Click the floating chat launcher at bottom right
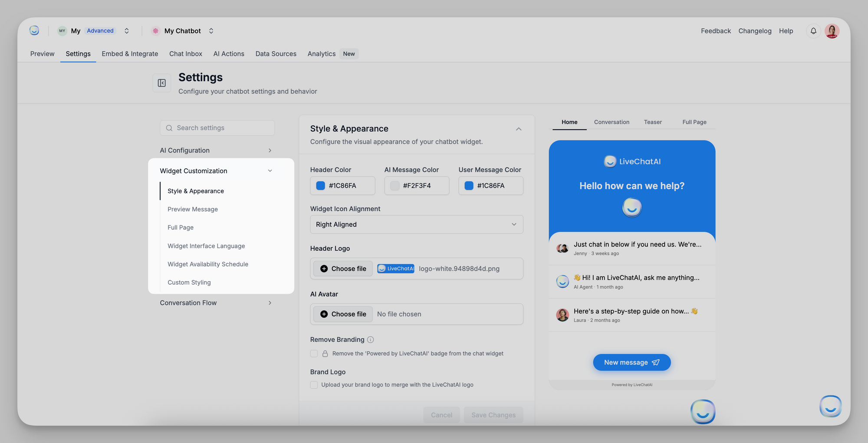 coord(830,407)
